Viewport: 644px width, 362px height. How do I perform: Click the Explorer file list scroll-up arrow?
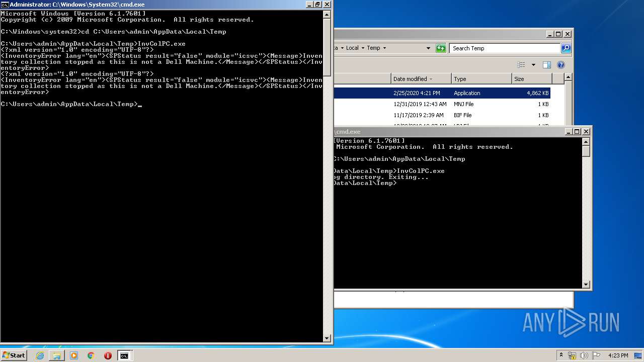pyautogui.click(x=568, y=77)
